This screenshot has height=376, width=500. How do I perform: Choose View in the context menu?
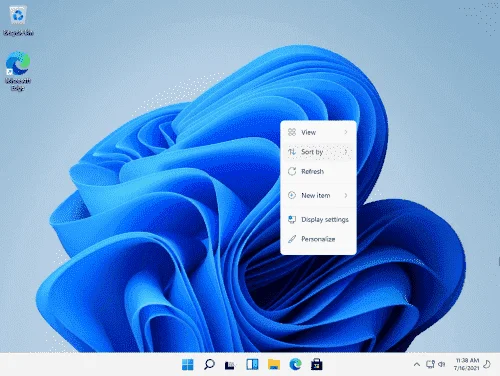coord(318,132)
